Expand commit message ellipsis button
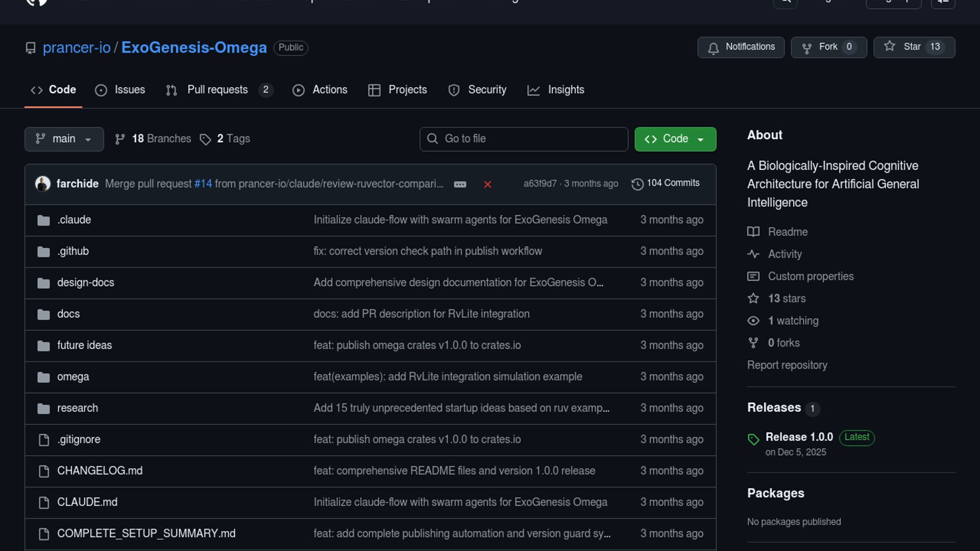This screenshot has height=551, width=980. click(460, 184)
